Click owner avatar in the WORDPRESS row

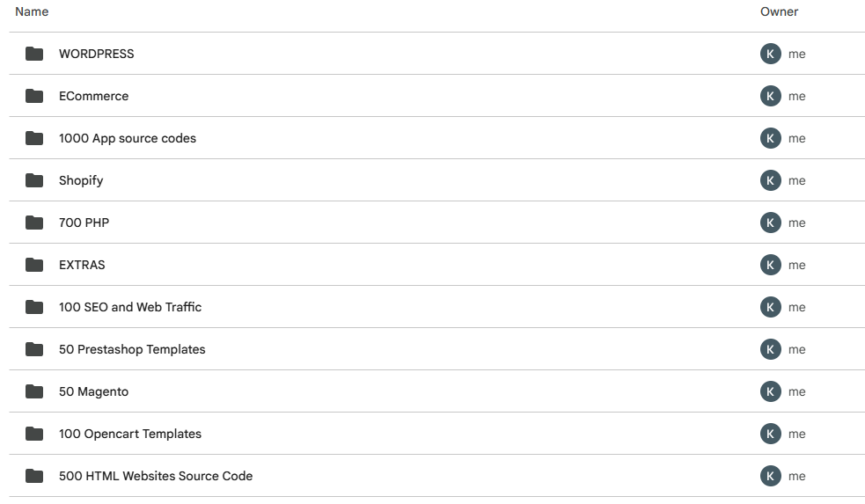pos(770,54)
